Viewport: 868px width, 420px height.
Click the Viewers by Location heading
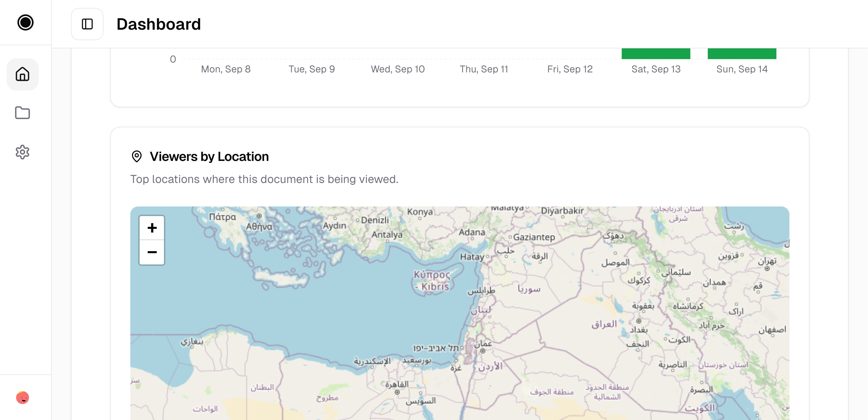209,156
